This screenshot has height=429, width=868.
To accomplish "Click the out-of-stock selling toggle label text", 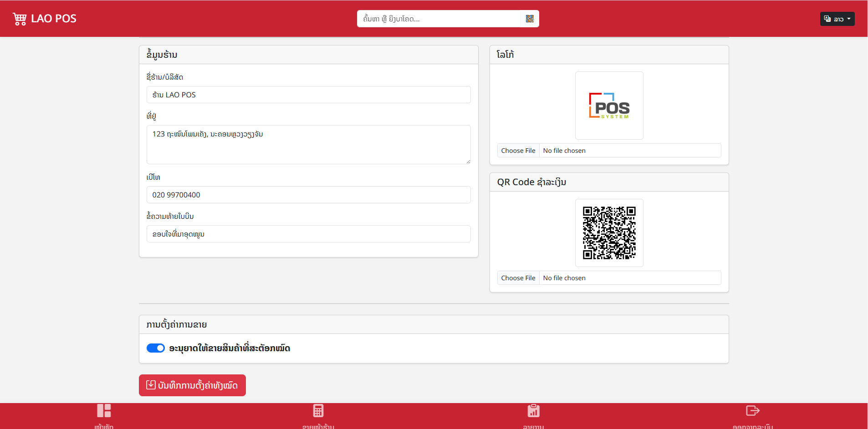I will 230,348.
